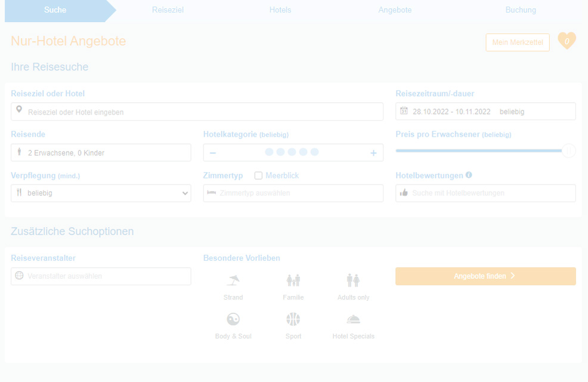Image resolution: width=588 pixels, height=382 pixels.
Task: Increase hotel category with plus button
Action: (x=373, y=153)
